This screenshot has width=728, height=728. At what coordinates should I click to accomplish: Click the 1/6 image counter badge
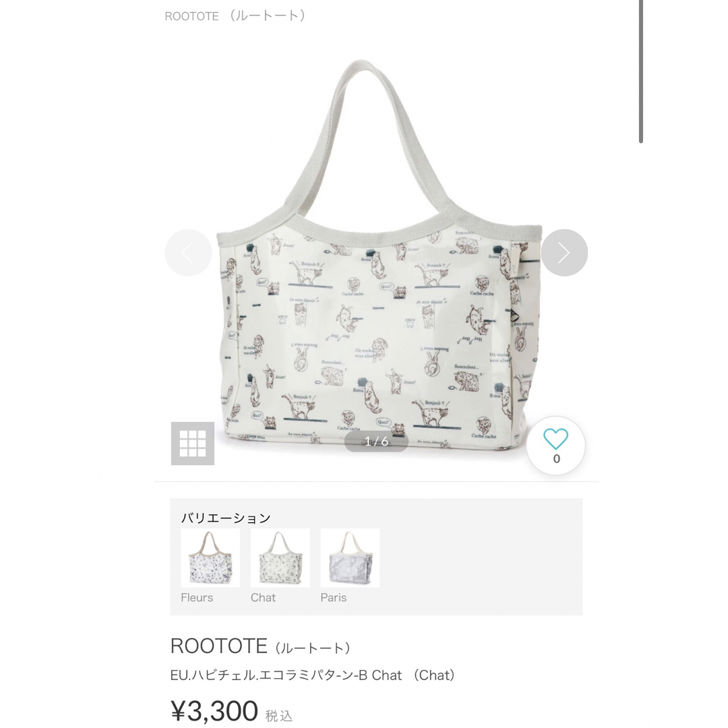377,441
